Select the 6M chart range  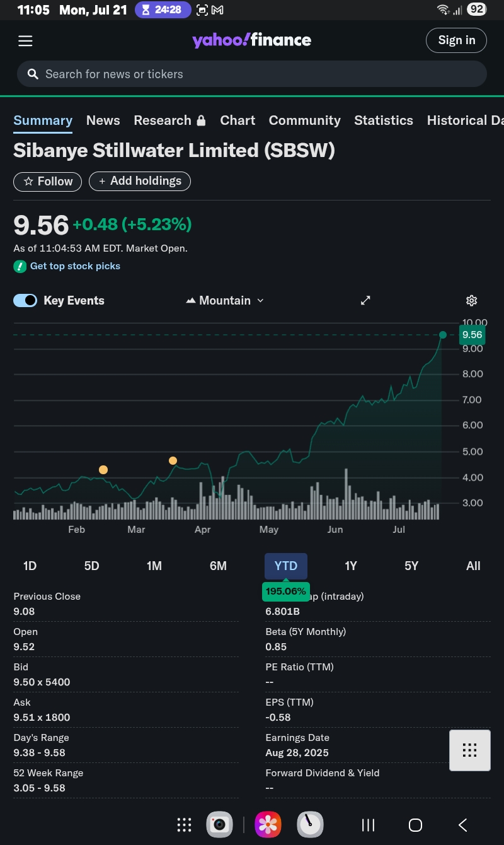(x=218, y=566)
